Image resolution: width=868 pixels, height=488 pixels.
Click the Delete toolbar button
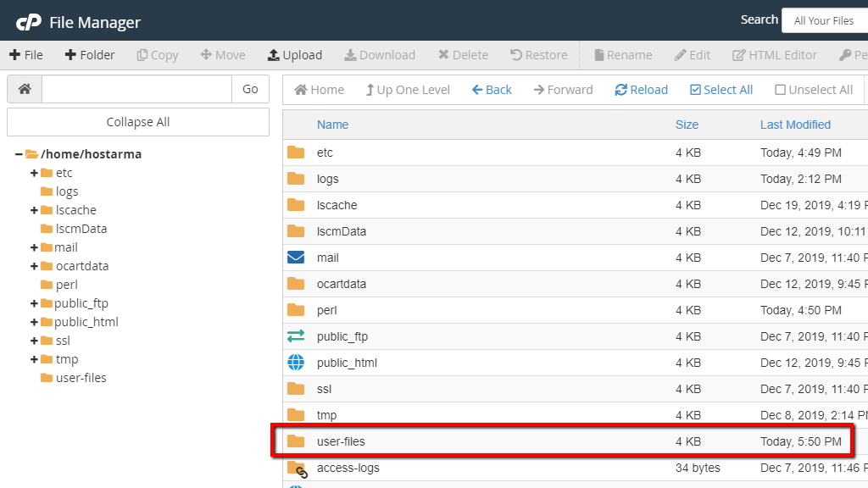point(464,55)
